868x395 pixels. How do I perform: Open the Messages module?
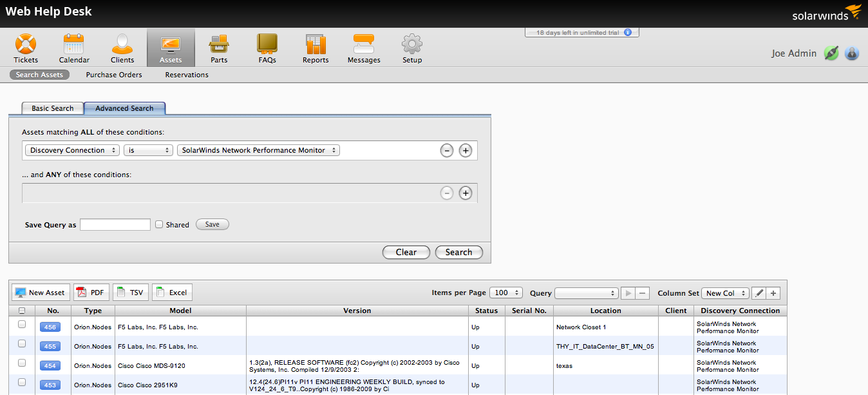tap(364, 49)
